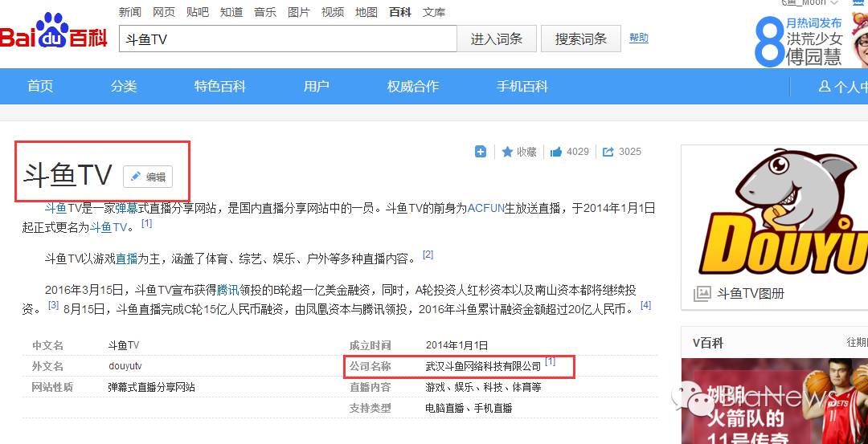The height and width of the screenshot is (444, 868).
Task: Open 手机百科 in blue nav bar
Action: click(x=522, y=86)
